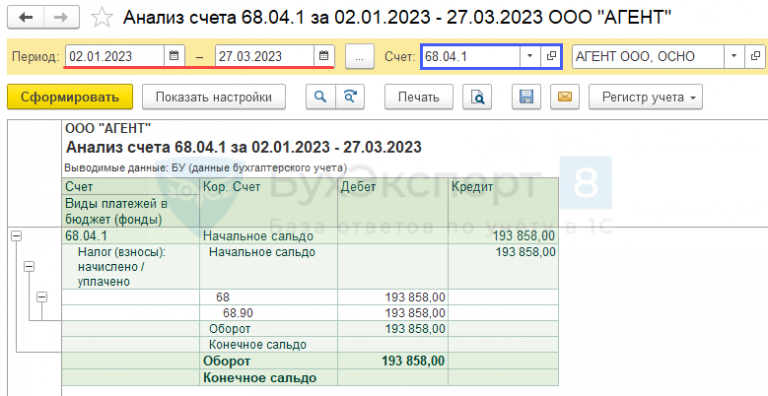Click the Печать button
The width and height of the screenshot is (768, 396).
tap(419, 97)
